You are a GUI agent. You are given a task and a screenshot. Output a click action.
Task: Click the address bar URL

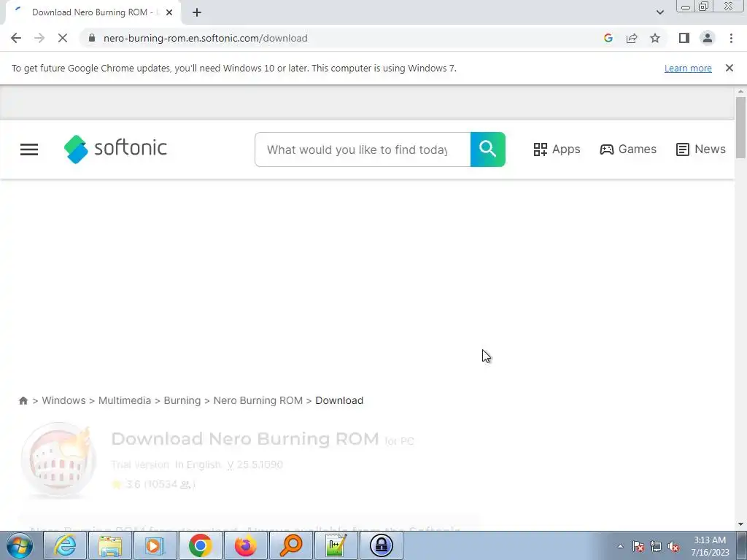click(205, 38)
